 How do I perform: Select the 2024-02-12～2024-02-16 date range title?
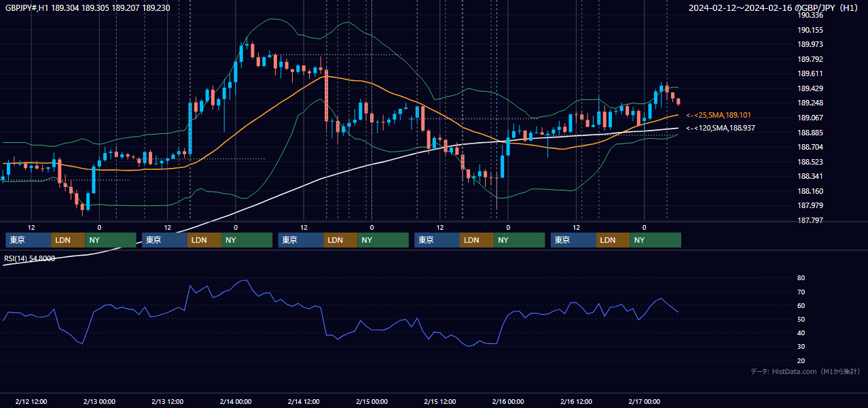pyautogui.click(x=774, y=8)
